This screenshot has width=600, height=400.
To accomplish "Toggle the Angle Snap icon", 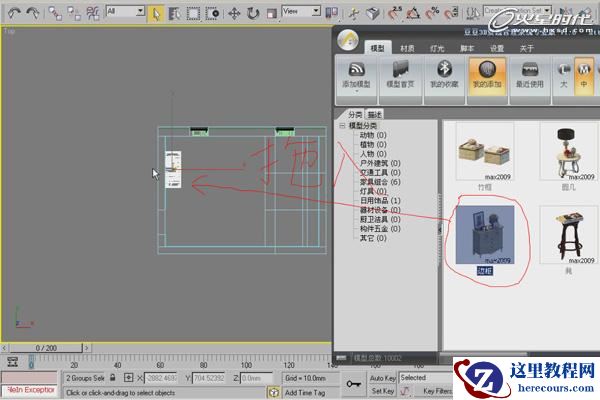I will tap(413, 14).
